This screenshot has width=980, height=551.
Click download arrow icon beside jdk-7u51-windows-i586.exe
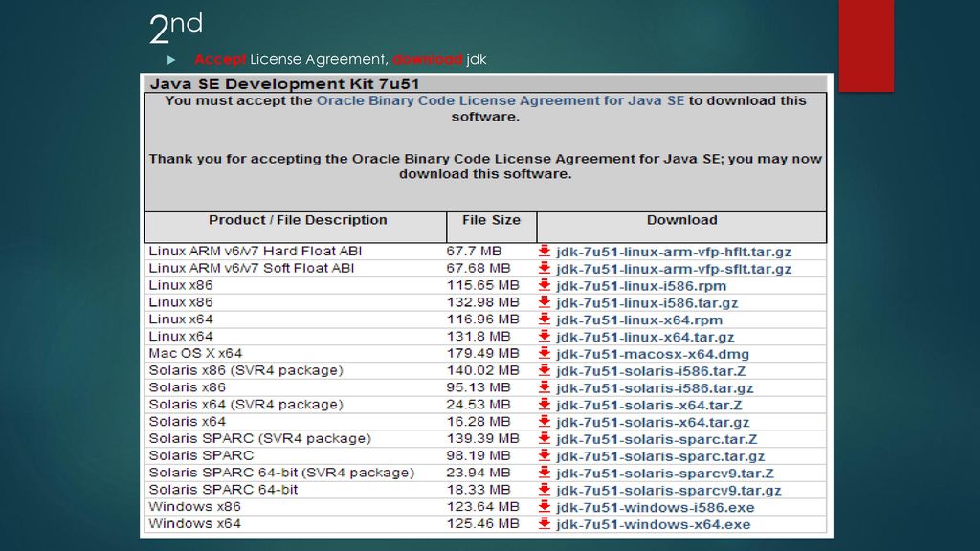[545, 507]
